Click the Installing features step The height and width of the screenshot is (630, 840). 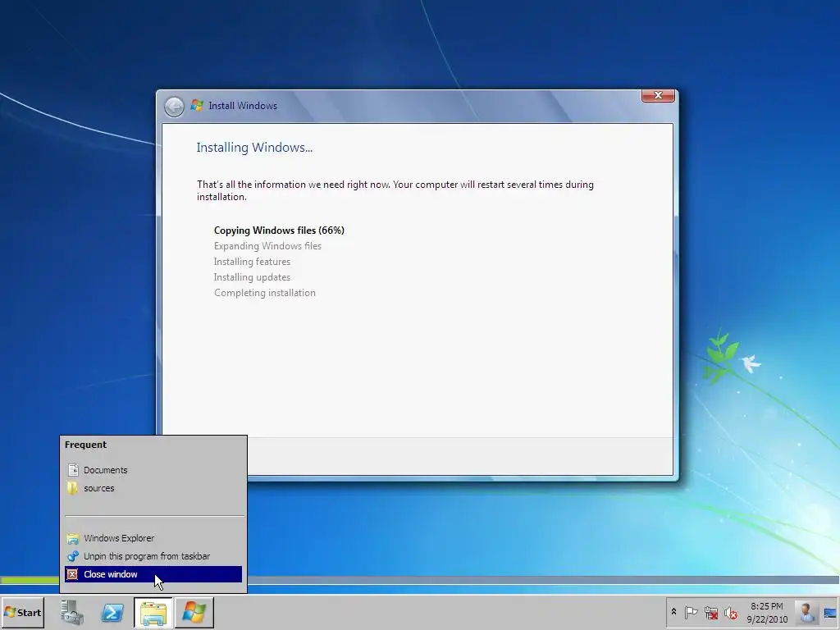coord(252,262)
